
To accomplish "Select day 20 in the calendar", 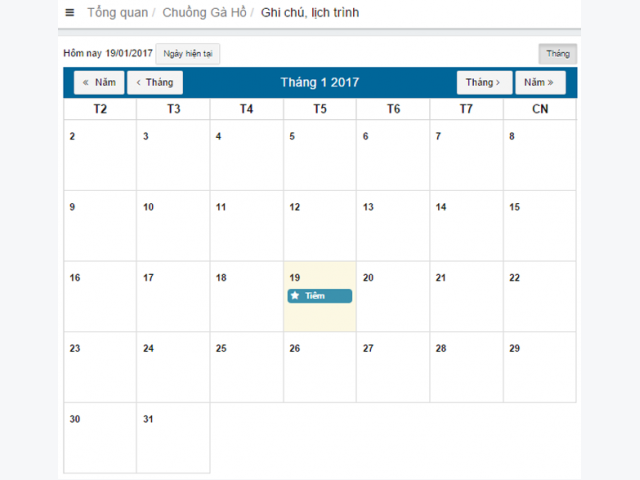I will point(393,296).
